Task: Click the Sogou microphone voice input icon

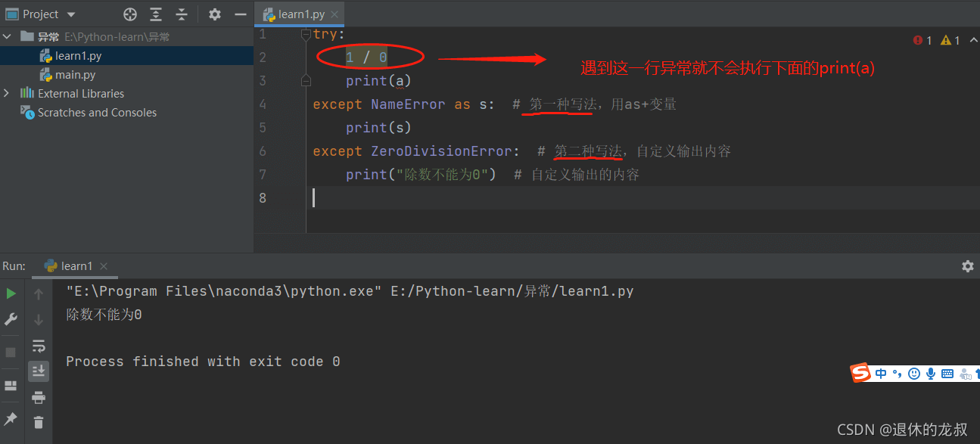Action: pyautogui.click(x=931, y=373)
